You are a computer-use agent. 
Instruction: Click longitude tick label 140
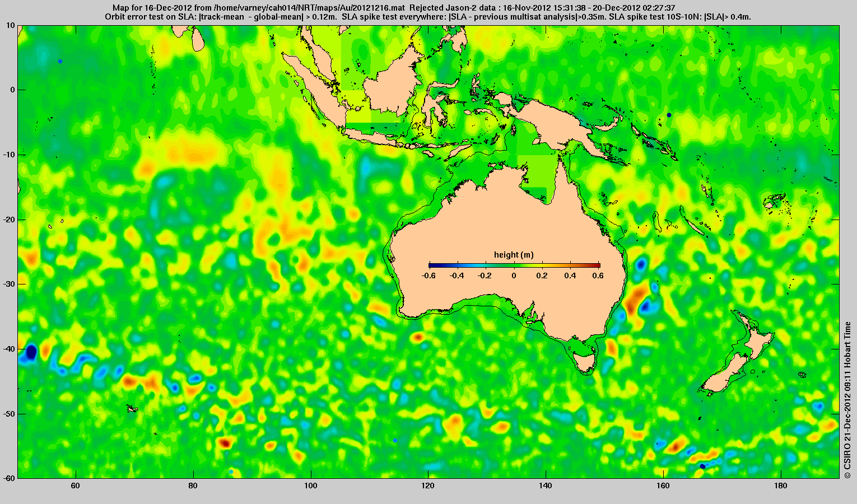(546, 486)
